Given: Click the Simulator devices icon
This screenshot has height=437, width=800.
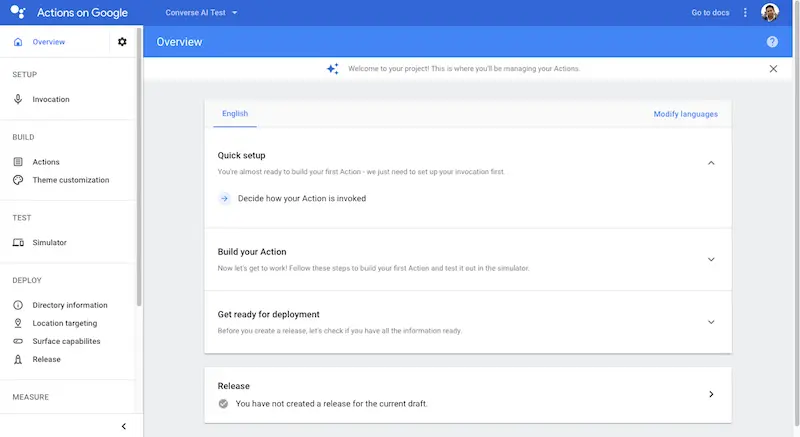Looking at the screenshot, I should pyautogui.click(x=18, y=243).
